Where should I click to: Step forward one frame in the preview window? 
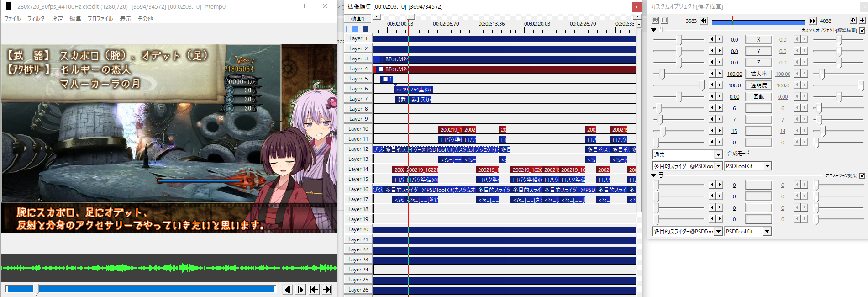pyautogui.click(x=300, y=290)
